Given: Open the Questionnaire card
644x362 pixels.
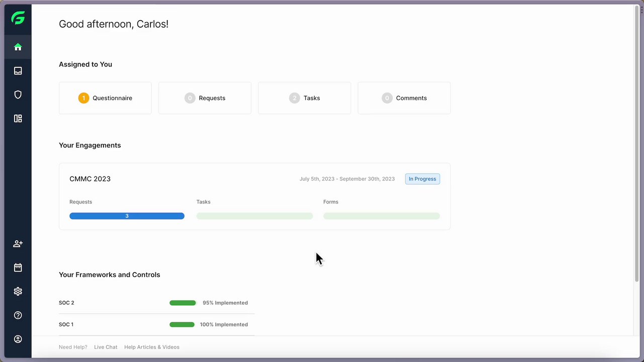Looking at the screenshot, I should pos(105,98).
